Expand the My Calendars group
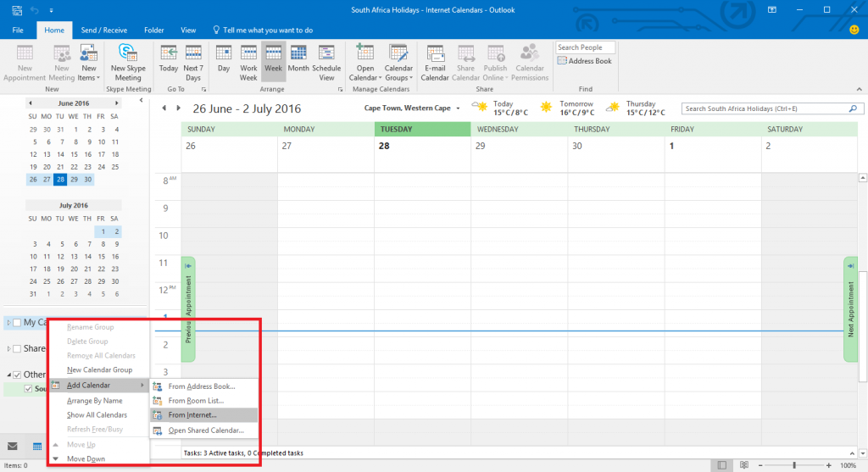The width and height of the screenshot is (868, 472). coord(8,323)
